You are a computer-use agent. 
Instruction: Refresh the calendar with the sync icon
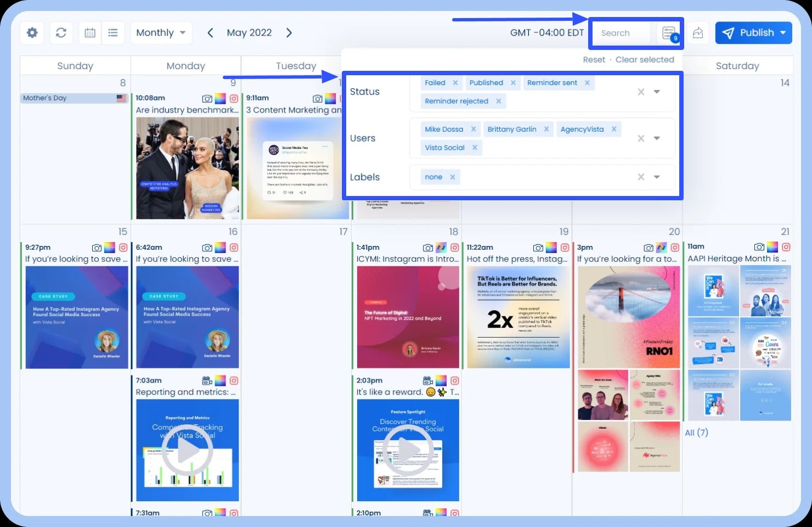pos(61,32)
